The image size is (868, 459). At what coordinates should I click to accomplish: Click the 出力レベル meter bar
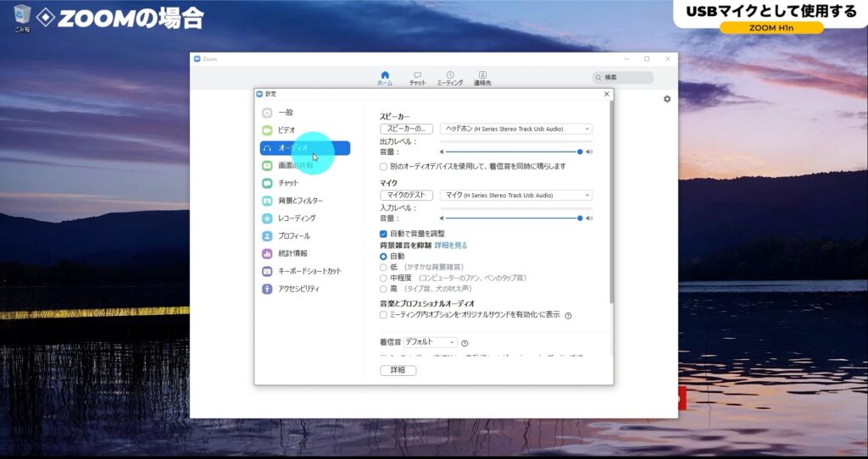(516, 141)
